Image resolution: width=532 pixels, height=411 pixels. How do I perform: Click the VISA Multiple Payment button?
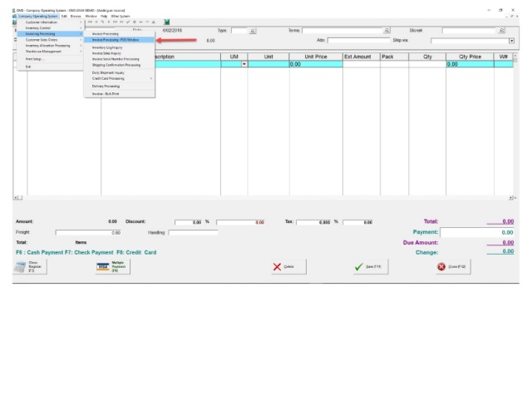[x=112, y=266]
